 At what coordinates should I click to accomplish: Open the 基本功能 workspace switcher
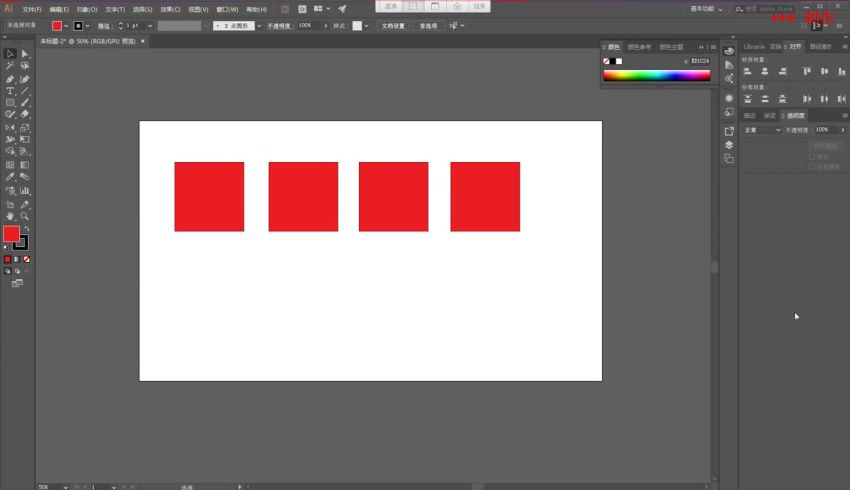coord(706,9)
